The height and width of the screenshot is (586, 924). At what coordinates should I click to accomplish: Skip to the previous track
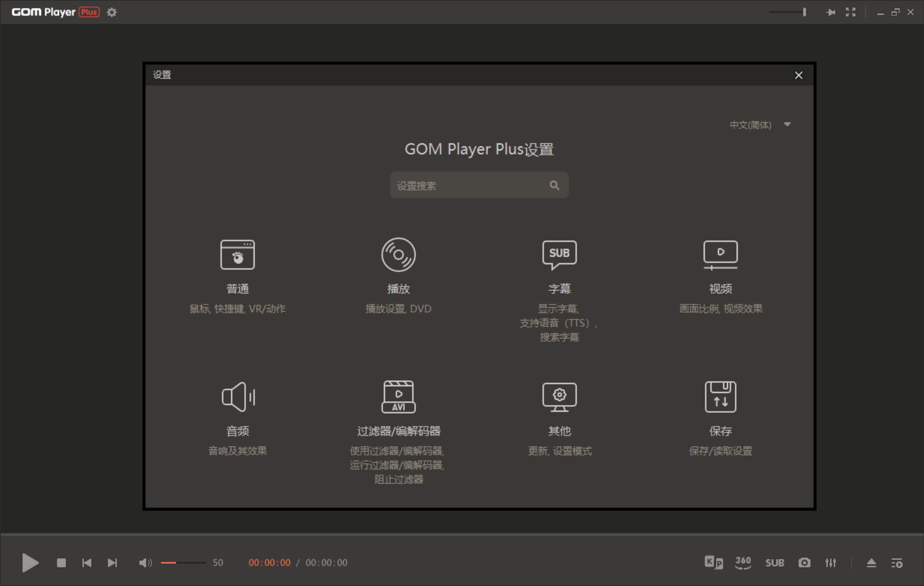tap(86, 563)
